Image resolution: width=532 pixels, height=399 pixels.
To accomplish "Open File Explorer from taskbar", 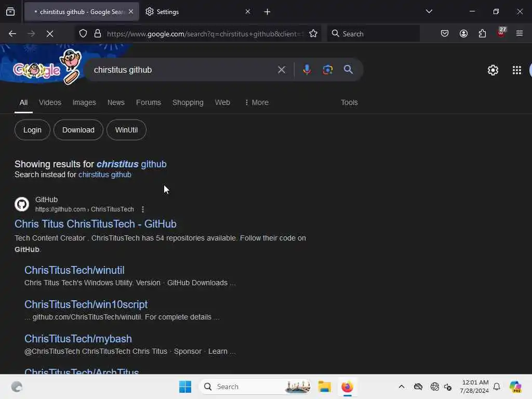I will pos(324,387).
